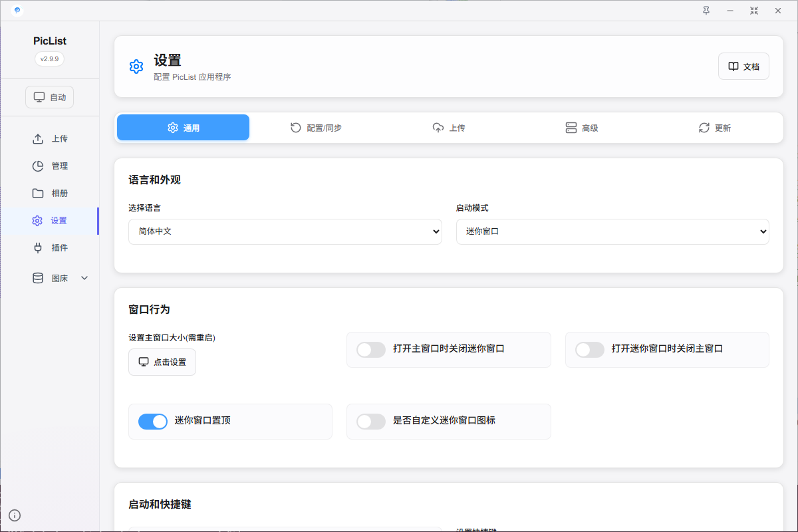
Task: Click the 自动 theme mode button
Action: (50, 97)
